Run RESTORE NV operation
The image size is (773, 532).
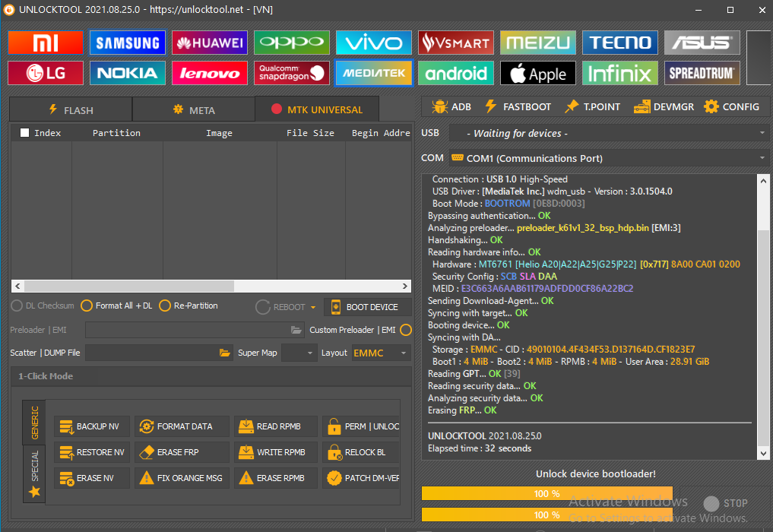coord(92,452)
